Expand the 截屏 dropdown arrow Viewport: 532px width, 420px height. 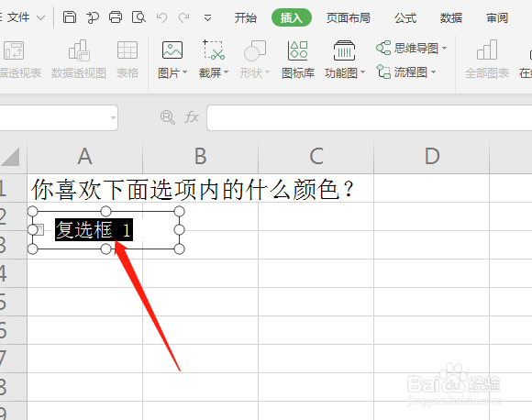pyautogui.click(x=226, y=72)
